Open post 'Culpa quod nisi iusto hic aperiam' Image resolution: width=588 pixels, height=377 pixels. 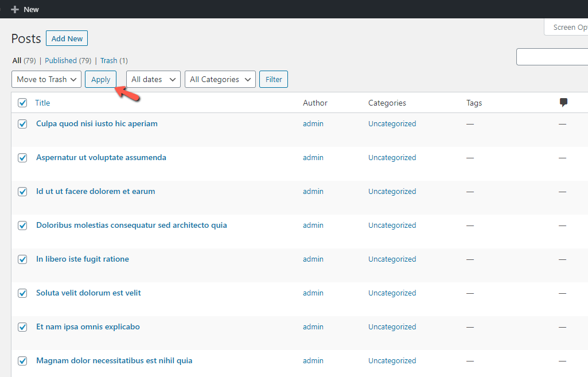97,123
